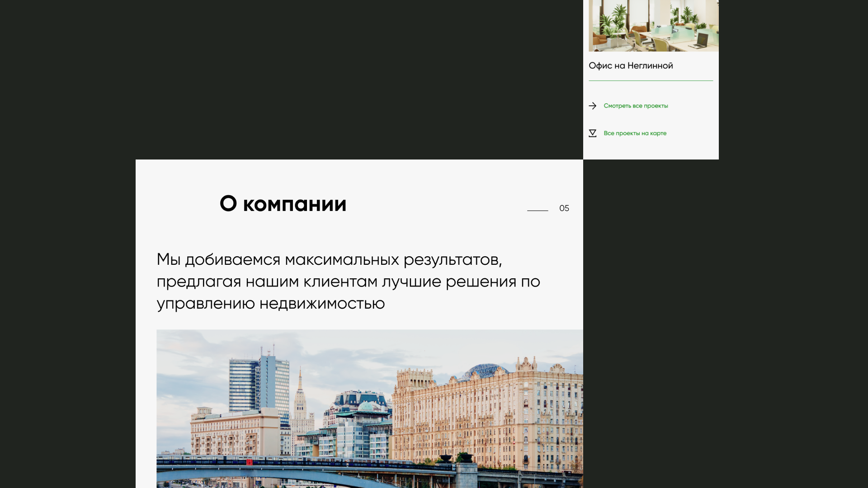Open the Все проекты на карте link
868x488 pixels.
[635, 133]
